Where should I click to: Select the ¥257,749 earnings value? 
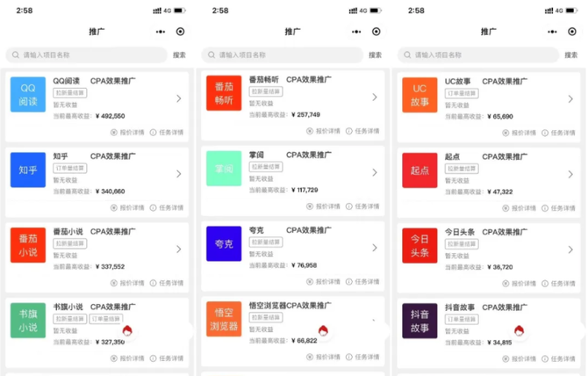[305, 115]
